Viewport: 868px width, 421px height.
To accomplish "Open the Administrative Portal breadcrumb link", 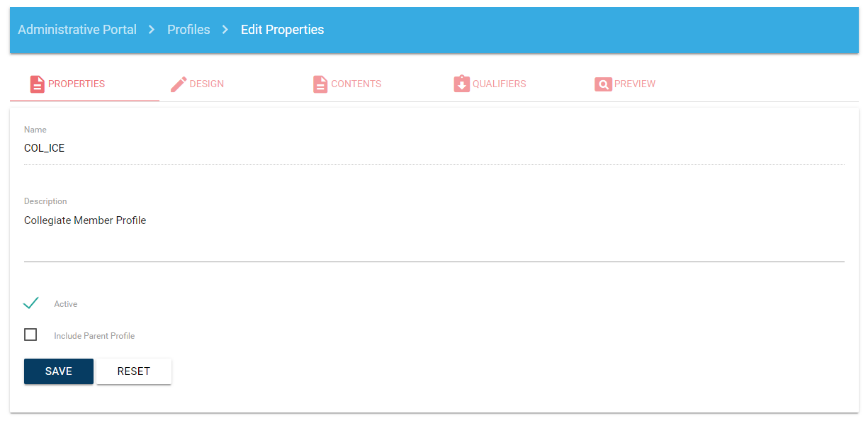I will coord(77,30).
